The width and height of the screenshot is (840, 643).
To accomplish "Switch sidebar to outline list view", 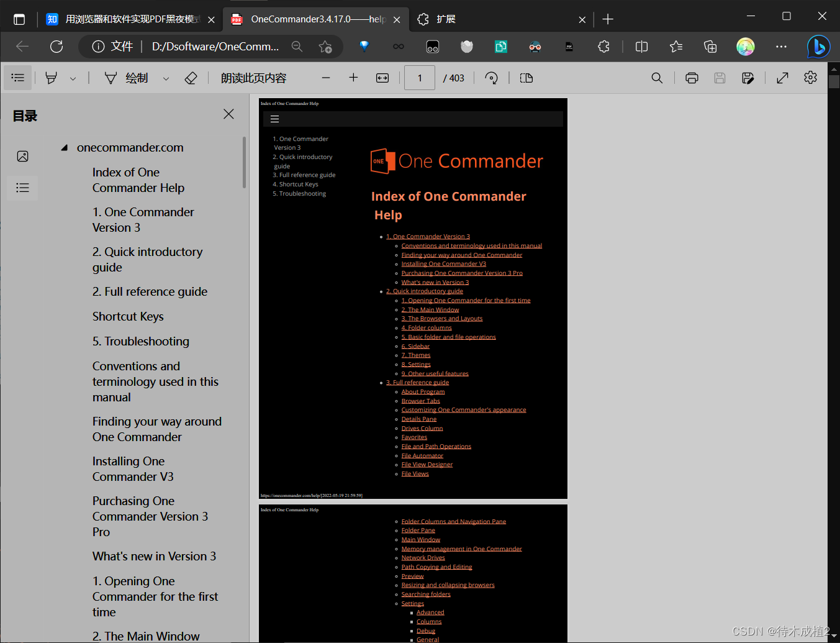I will (22, 188).
